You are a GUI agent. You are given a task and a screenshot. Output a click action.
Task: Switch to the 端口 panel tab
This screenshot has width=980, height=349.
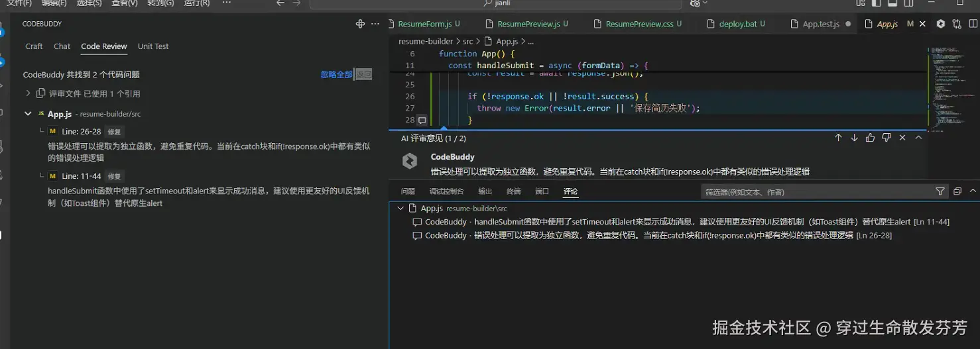click(542, 191)
